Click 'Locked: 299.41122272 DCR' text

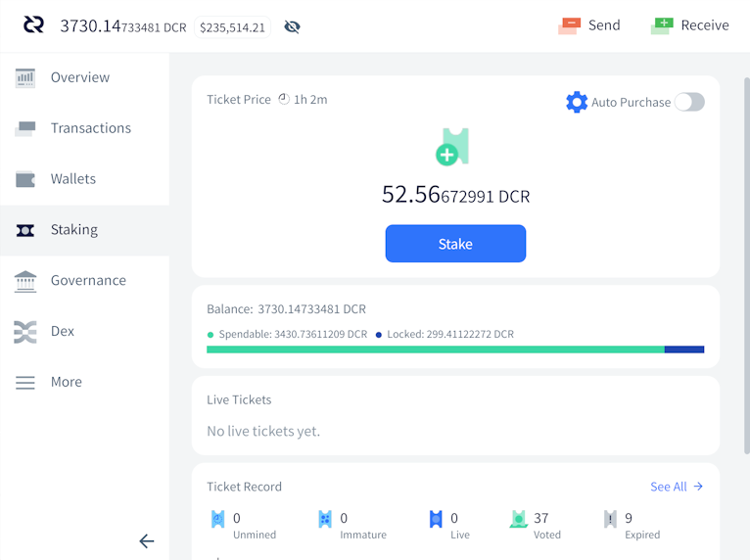point(450,334)
